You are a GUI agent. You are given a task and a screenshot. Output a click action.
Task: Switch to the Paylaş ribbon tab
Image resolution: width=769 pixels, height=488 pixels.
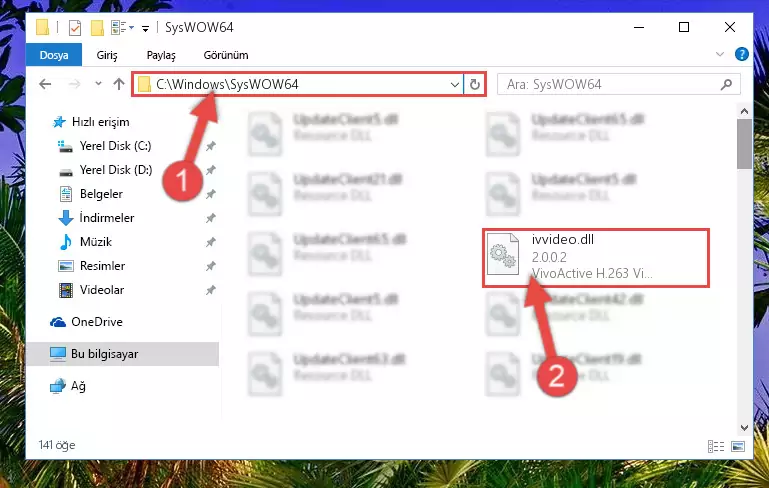[161, 55]
